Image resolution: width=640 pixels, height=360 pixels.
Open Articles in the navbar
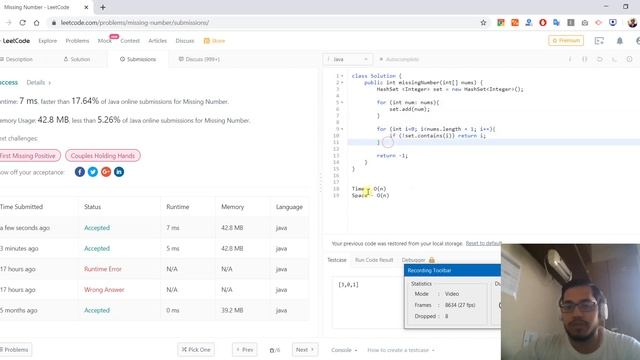[x=158, y=41]
